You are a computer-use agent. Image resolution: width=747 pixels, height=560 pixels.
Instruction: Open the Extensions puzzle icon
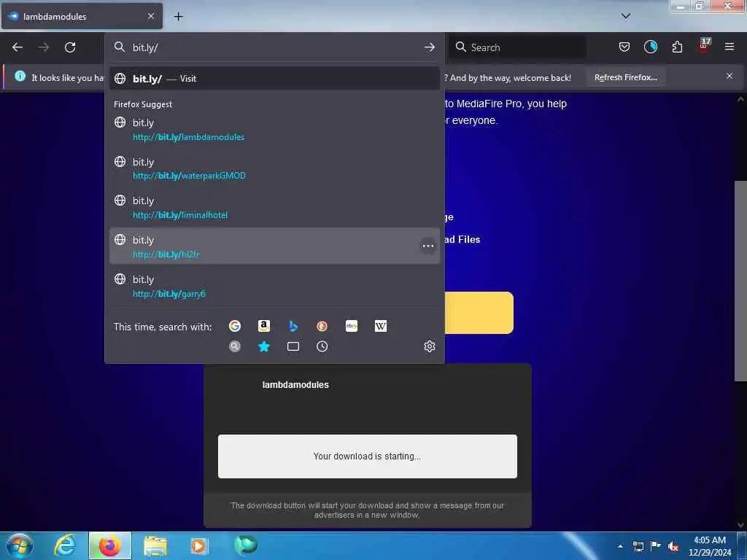[x=677, y=47]
